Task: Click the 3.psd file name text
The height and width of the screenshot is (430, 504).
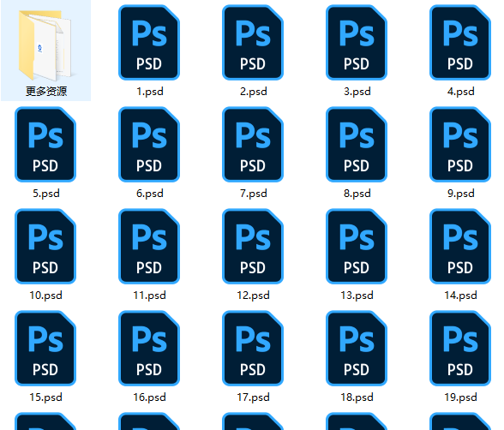Action: tap(357, 92)
